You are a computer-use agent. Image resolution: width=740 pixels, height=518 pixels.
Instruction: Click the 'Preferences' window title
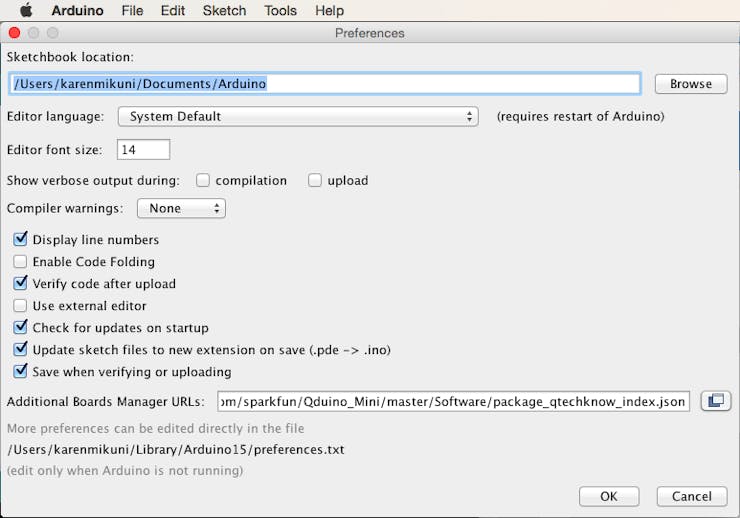(370, 33)
